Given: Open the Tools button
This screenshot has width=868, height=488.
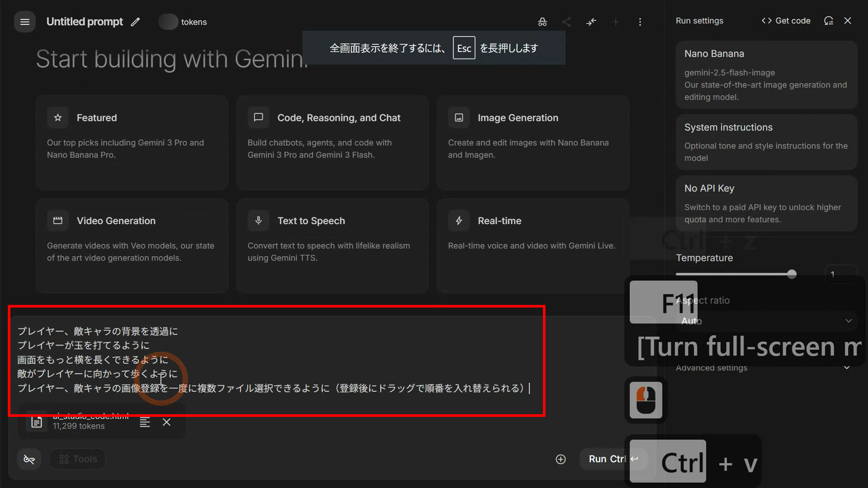Looking at the screenshot, I should click(x=78, y=459).
